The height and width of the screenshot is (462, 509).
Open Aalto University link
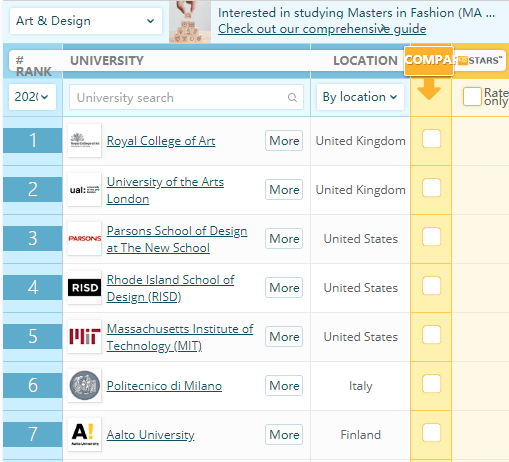tap(150, 435)
